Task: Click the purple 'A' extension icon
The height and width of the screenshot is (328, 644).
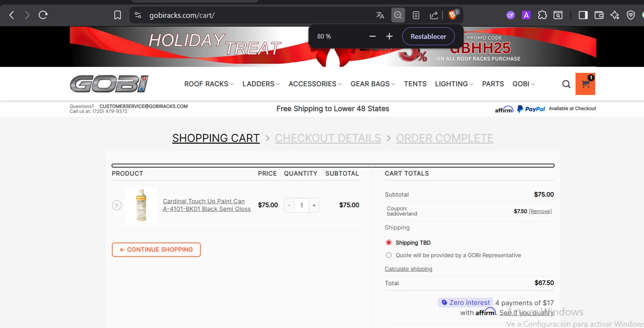Action: pos(526,15)
